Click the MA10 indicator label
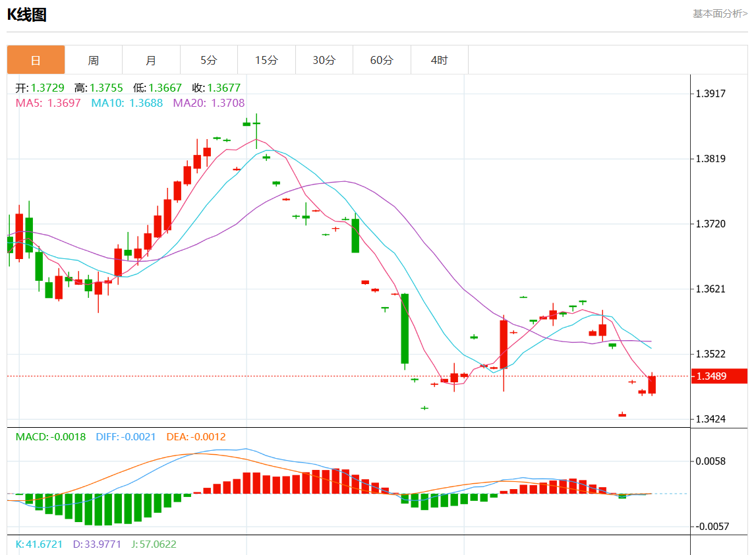The width and height of the screenshot is (756, 555). coord(127,103)
